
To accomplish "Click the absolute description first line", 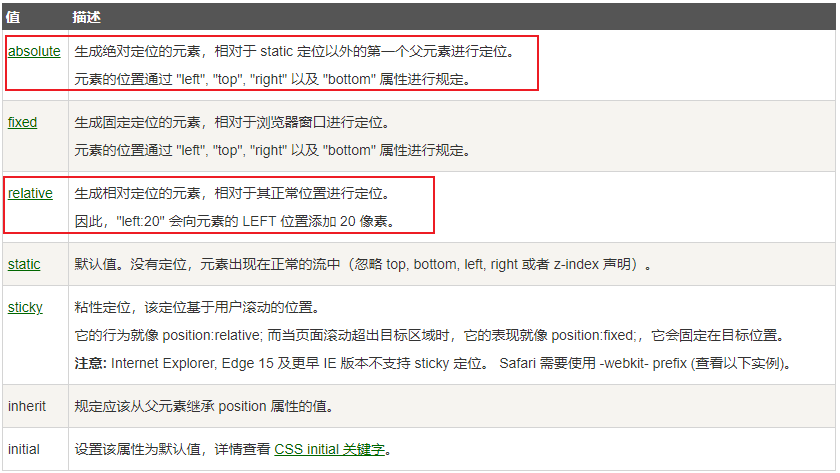I will 295,51.
